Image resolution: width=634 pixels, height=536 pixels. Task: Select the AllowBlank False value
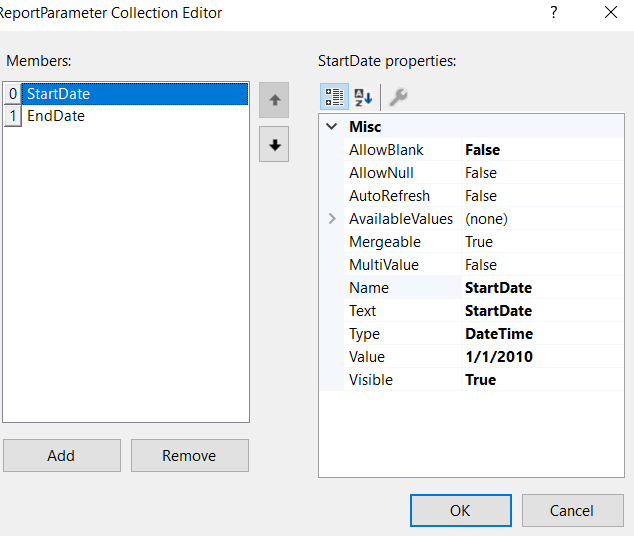click(x=482, y=150)
